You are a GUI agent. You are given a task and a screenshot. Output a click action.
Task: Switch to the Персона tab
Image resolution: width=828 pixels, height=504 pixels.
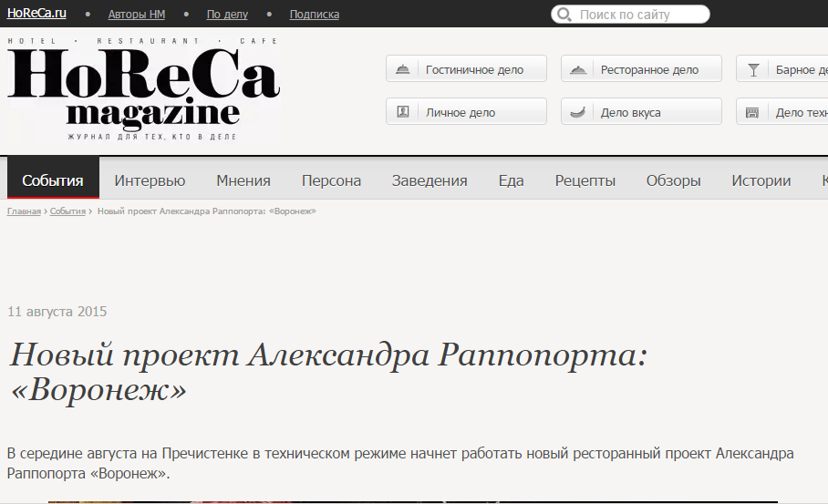[x=331, y=180]
